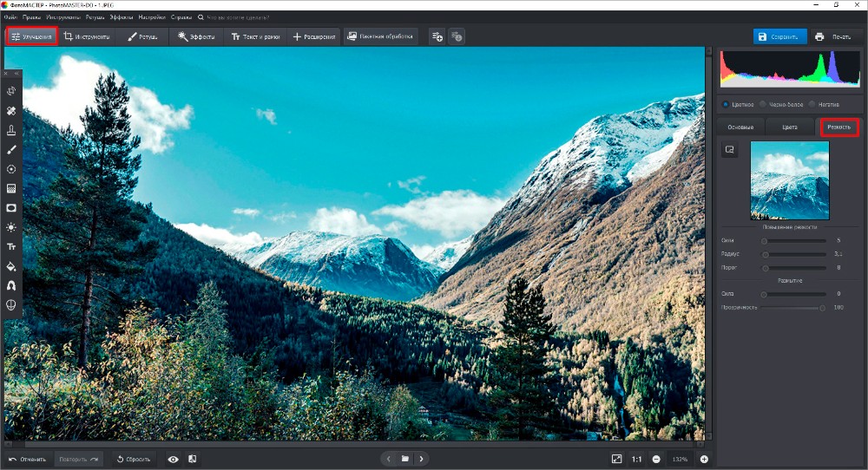Toggle before/after comparison view
This screenshot has height=470, width=868.
click(192, 459)
